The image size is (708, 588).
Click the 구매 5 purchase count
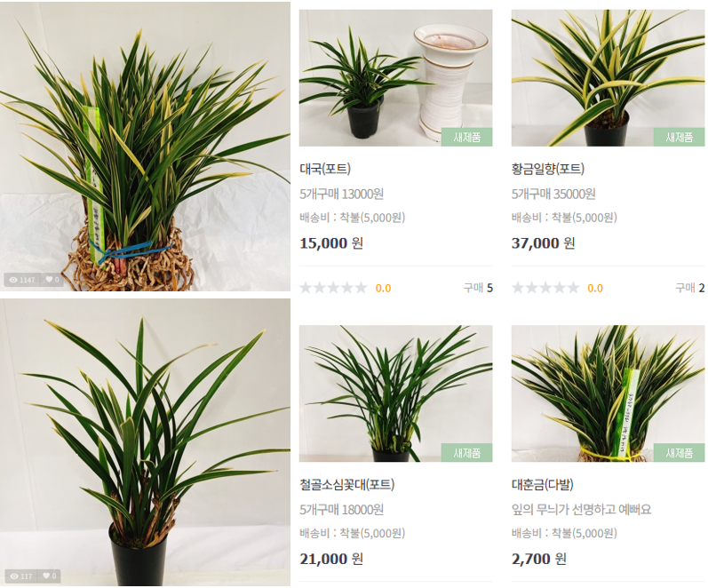(x=478, y=288)
